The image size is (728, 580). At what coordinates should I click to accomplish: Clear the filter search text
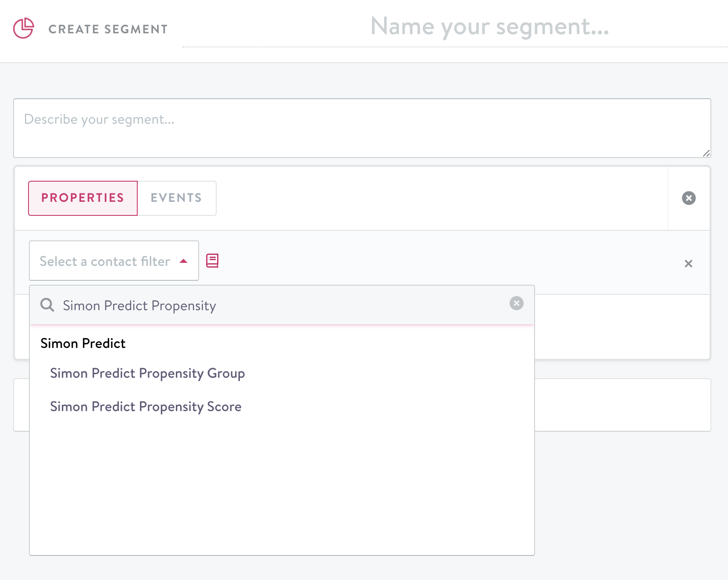(516, 303)
